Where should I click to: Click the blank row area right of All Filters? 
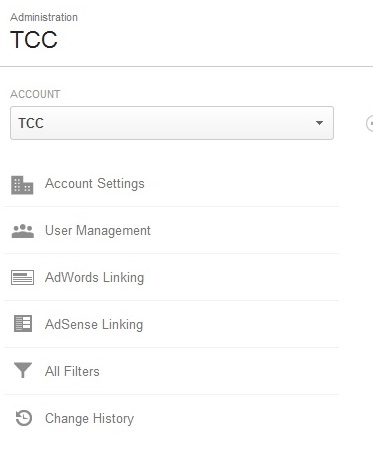(219, 371)
